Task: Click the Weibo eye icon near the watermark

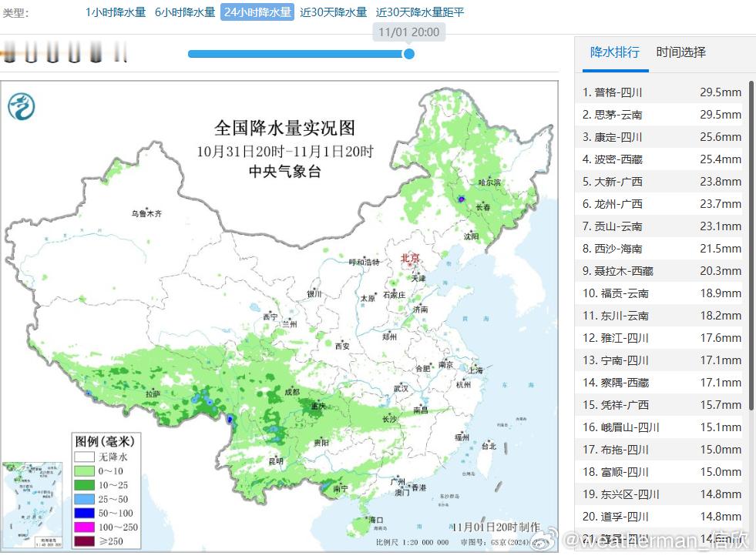Action: pyautogui.click(x=543, y=542)
